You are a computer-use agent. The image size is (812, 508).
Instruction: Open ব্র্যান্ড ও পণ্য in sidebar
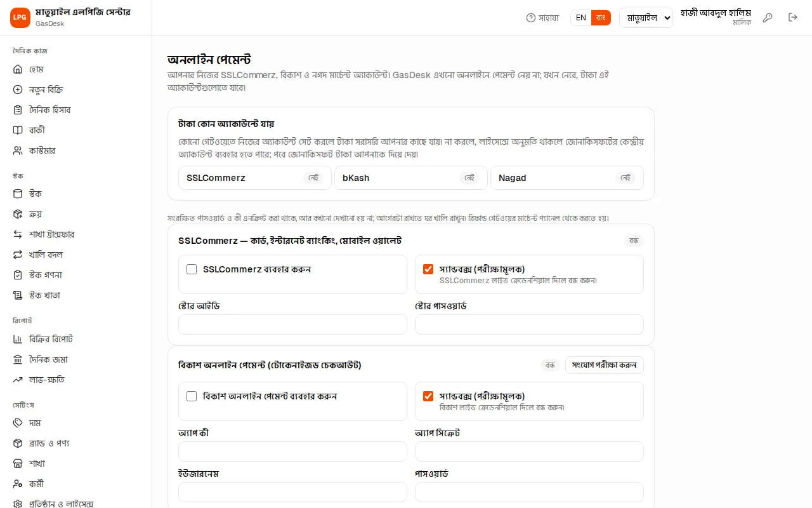(76, 443)
